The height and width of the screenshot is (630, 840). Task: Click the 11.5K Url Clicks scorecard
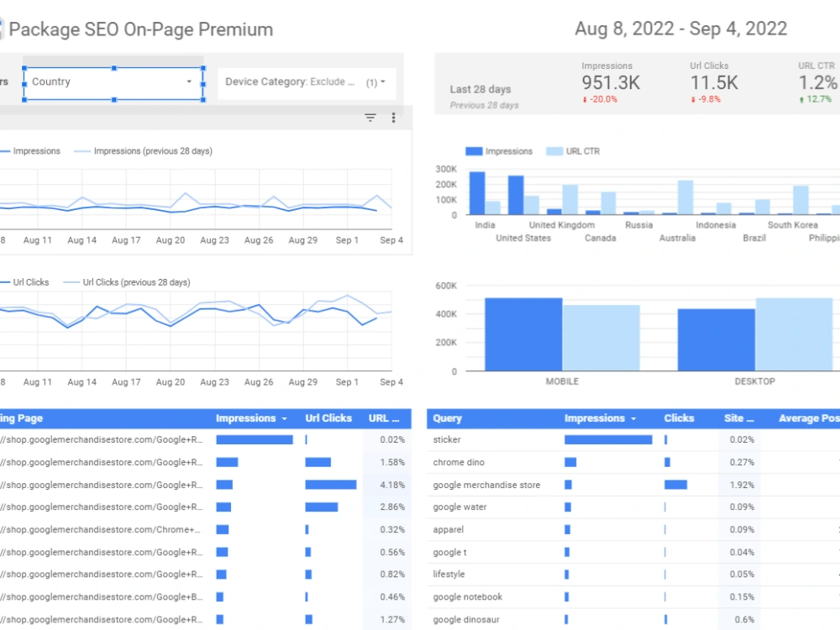(713, 82)
